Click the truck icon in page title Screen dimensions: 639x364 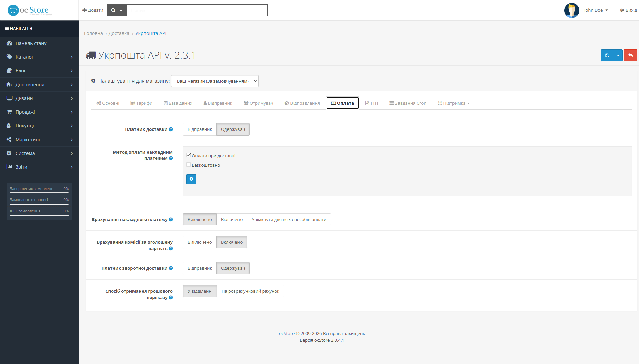coord(91,56)
